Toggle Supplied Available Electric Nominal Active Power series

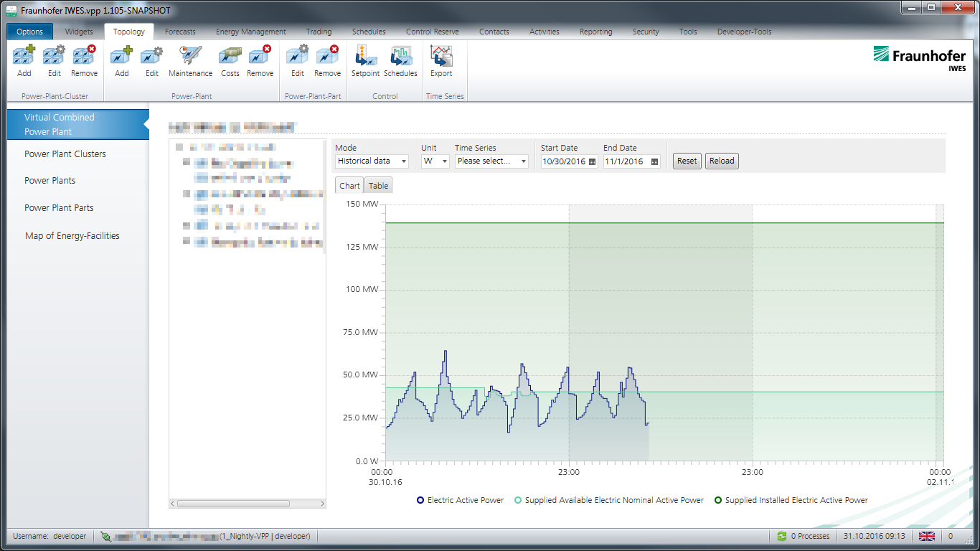tap(608, 500)
